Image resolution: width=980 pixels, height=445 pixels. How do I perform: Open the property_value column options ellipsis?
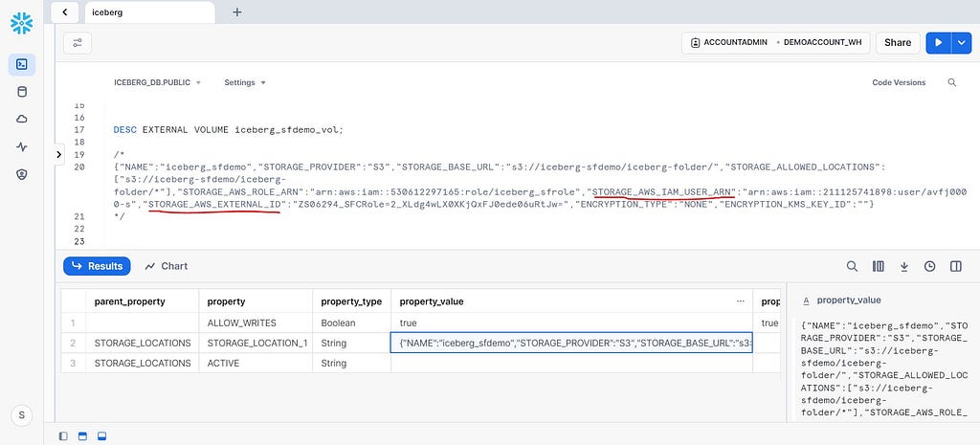[741, 301]
